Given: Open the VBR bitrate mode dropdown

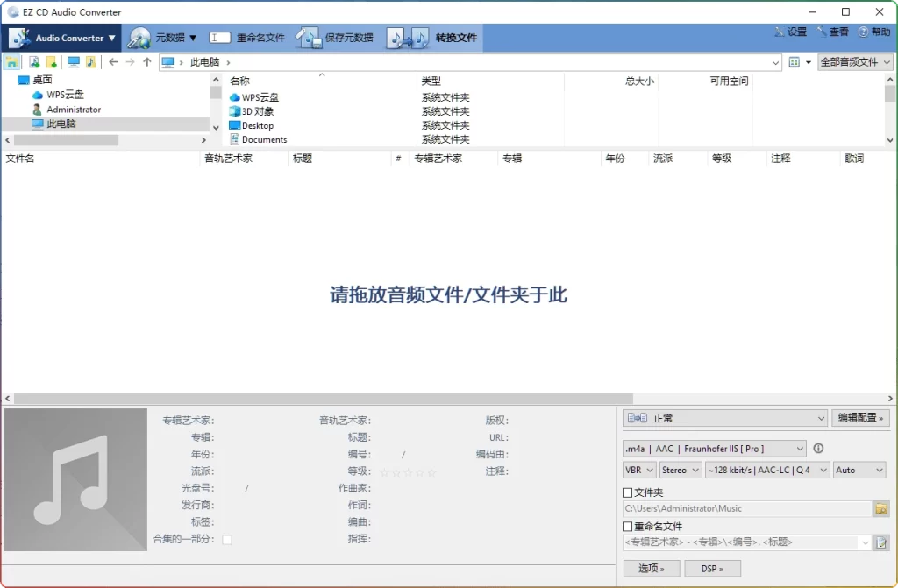Looking at the screenshot, I should click(638, 470).
